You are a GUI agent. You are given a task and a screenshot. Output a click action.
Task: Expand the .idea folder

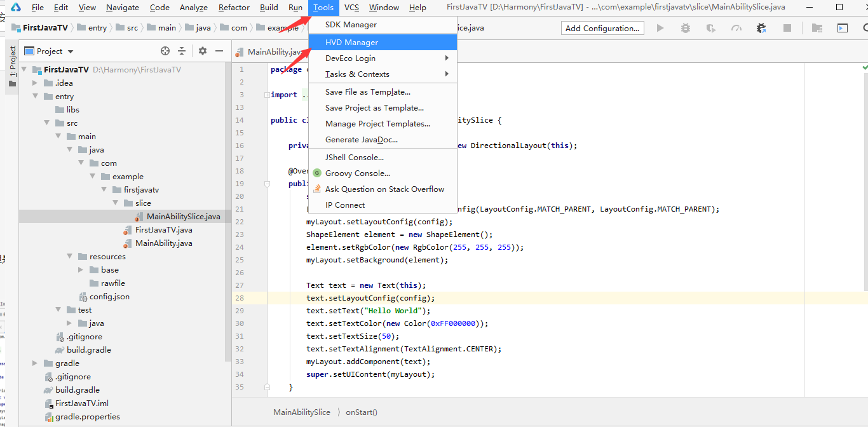(35, 83)
